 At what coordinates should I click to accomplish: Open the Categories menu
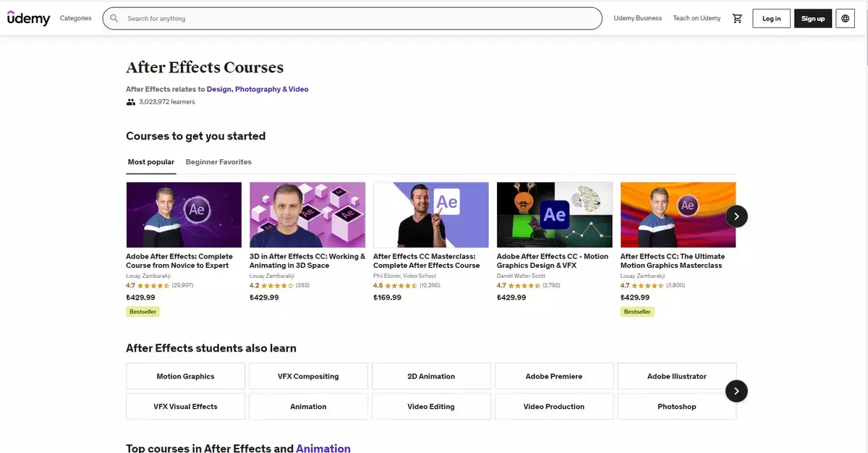(76, 18)
